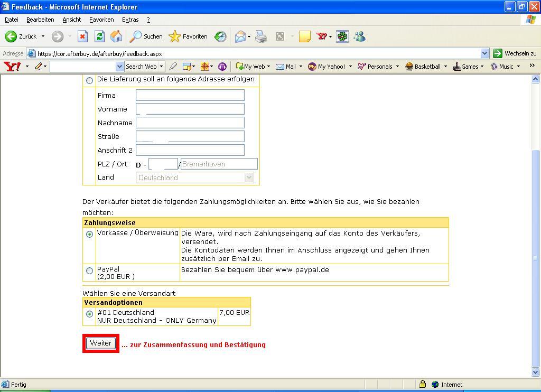Refresh the page with the reload icon

coord(99,36)
